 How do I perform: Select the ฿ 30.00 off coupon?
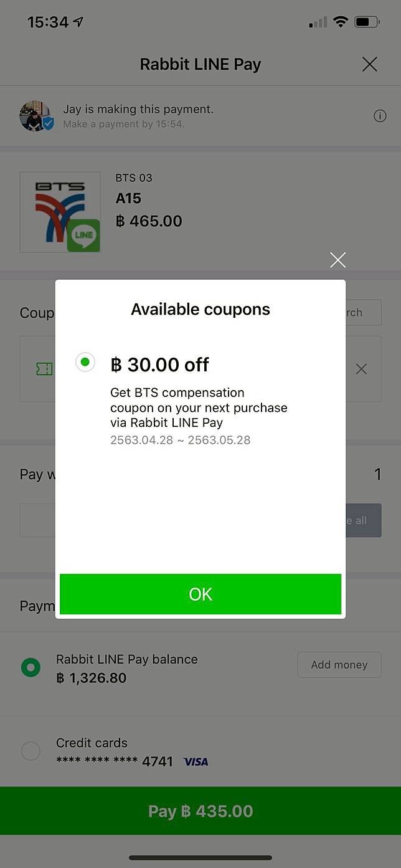pyautogui.click(x=85, y=362)
